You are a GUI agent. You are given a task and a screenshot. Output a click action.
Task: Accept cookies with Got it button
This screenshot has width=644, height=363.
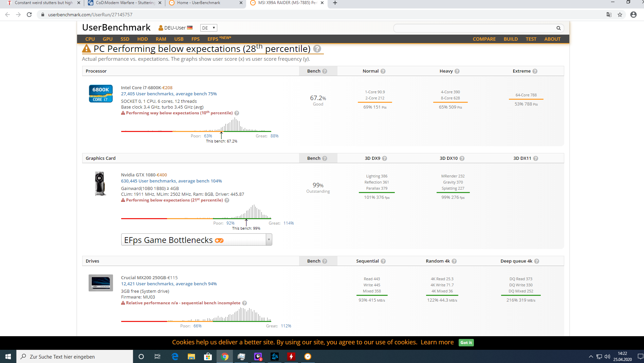click(466, 343)
